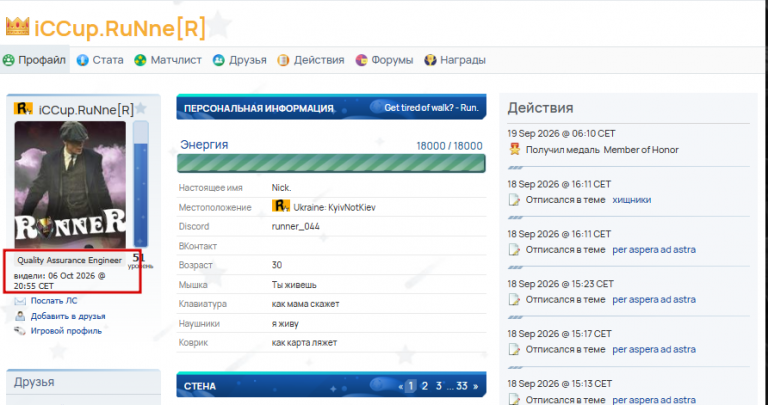
Task: Jump to wall page 33
Action: click(462, 386)
